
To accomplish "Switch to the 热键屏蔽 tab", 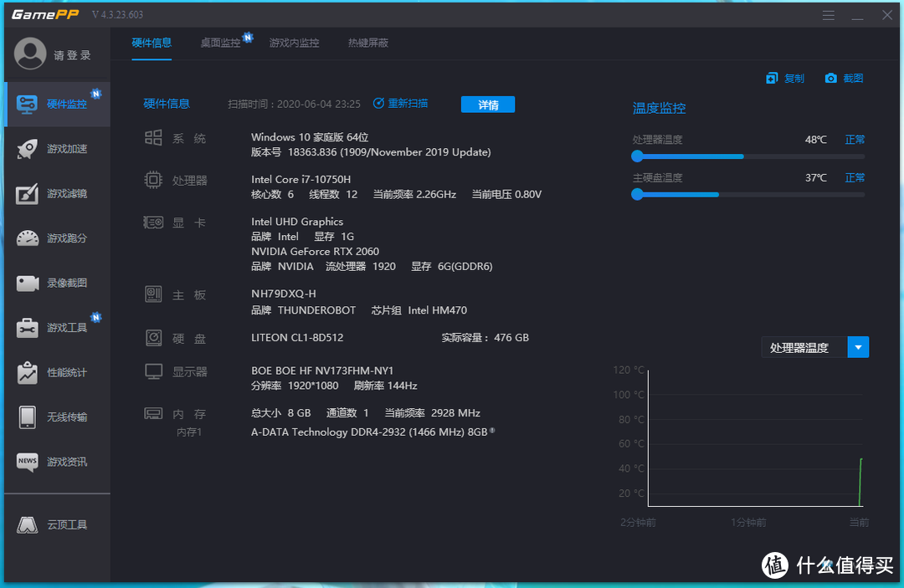I will [367, 43].
